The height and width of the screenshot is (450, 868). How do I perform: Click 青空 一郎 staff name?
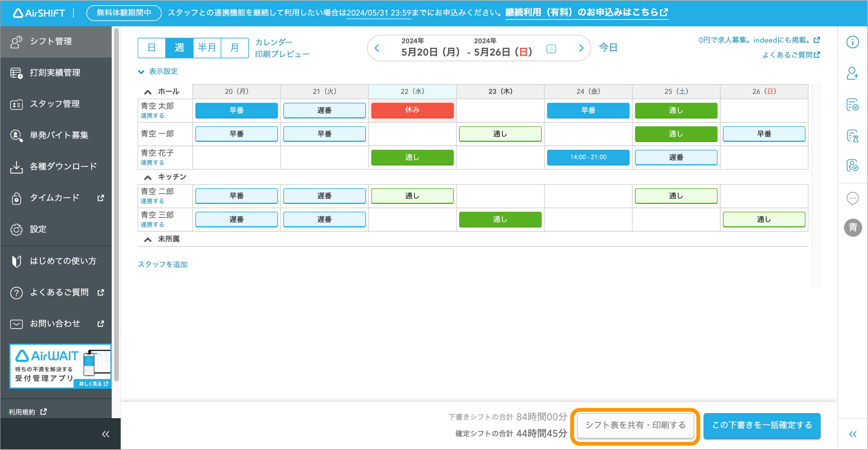157,134
